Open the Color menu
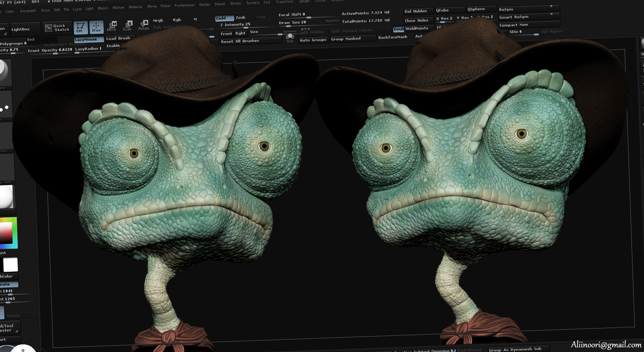Image resolution: width=644 pixels, height=352 pixels. 10,11
